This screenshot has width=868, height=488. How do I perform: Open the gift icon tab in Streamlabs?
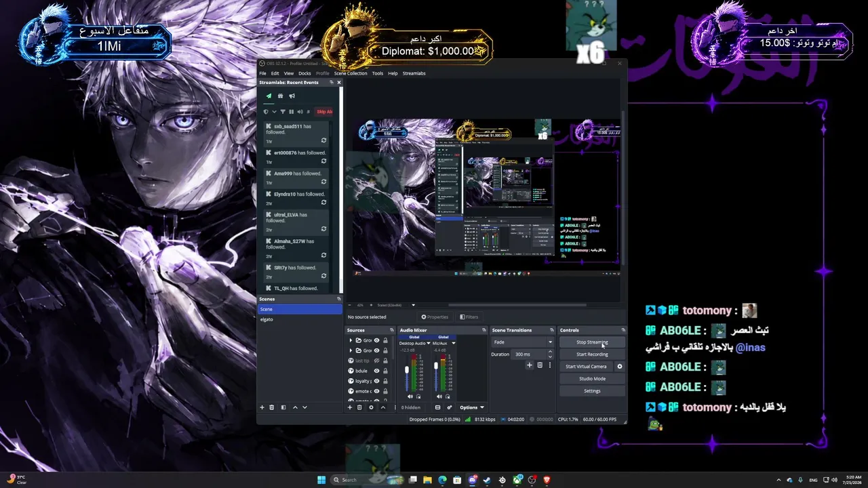tap(280, 96)
